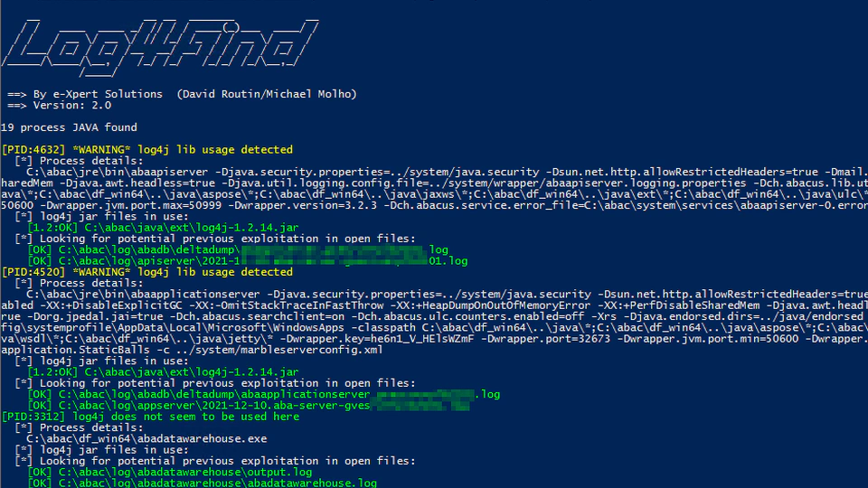Select the 'Version: 2.0' line
The height and width of the screenshot is (488, 868).
click(x=59, y=105)
